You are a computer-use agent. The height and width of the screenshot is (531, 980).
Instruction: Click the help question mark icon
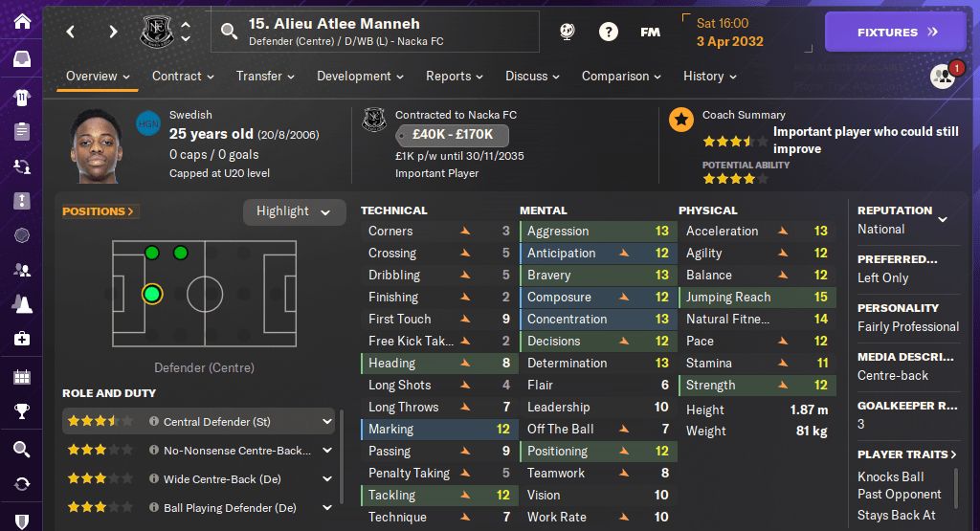click(x=608, y=32)
